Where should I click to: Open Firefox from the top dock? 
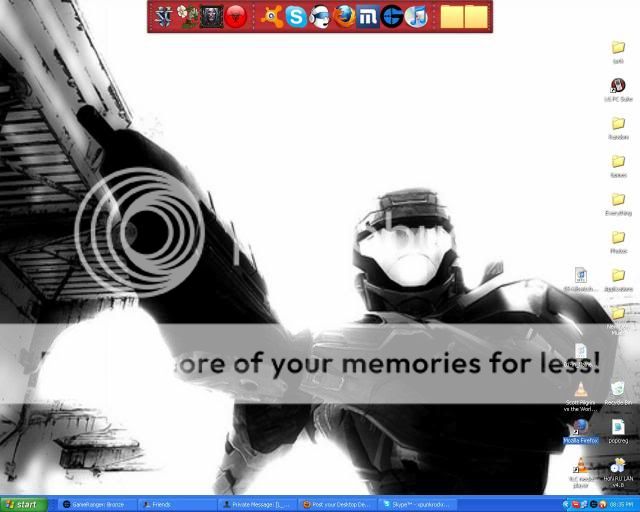[345, 16]
